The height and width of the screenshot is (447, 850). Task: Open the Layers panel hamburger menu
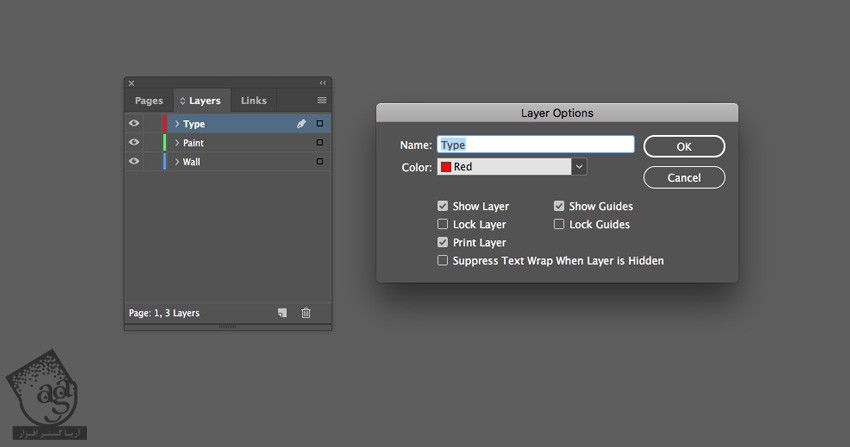pyautogui.click(x=322, y=101)
